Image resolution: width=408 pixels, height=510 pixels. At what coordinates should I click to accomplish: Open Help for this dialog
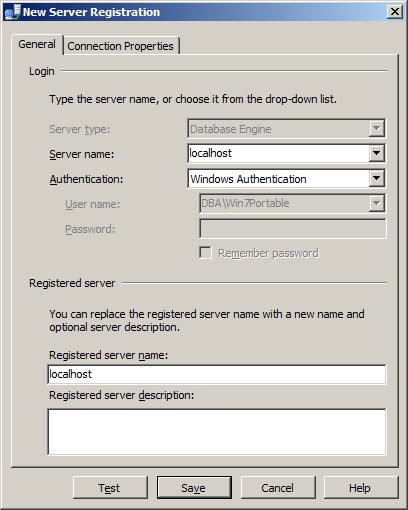point(361,488)
